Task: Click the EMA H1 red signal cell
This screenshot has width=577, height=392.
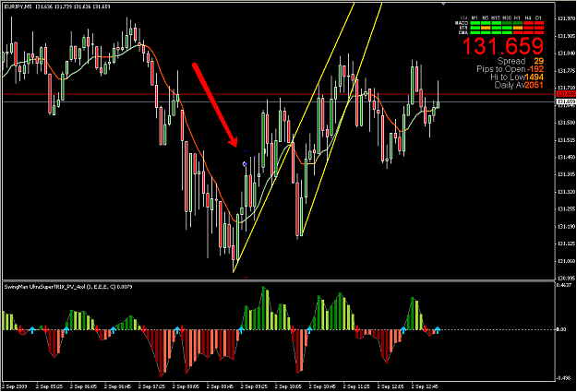Action: tap(518, 32)
